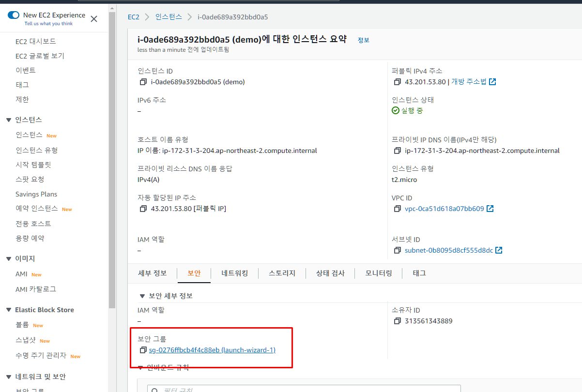Open 전용 호스트 in the sidebar
582x392 pixels.
pos(33,224)
